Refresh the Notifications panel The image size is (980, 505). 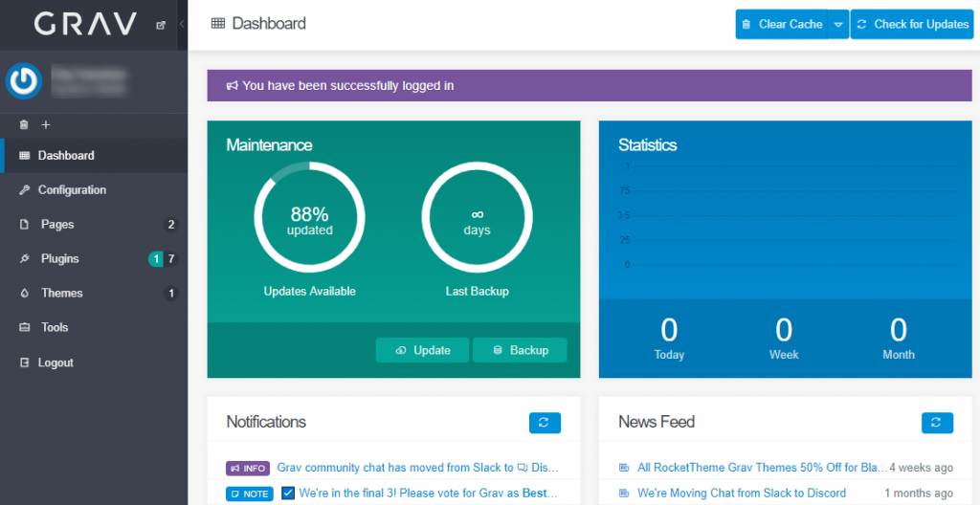(x=545, y=422)
